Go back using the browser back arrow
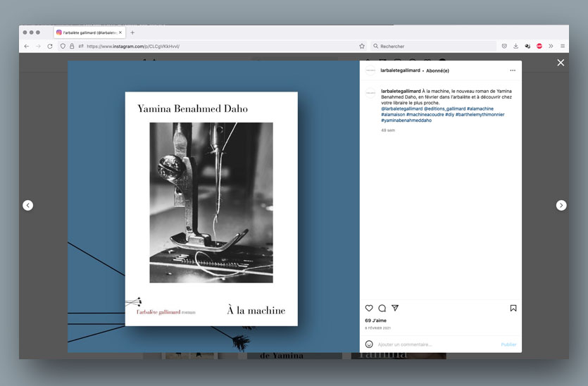588x386 pixels. coord(27,46)
